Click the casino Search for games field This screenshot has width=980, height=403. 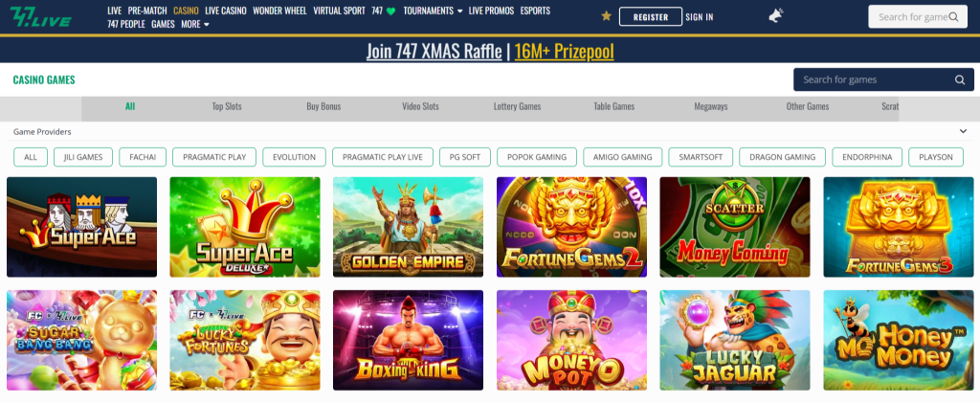click(x=883, y=79)
